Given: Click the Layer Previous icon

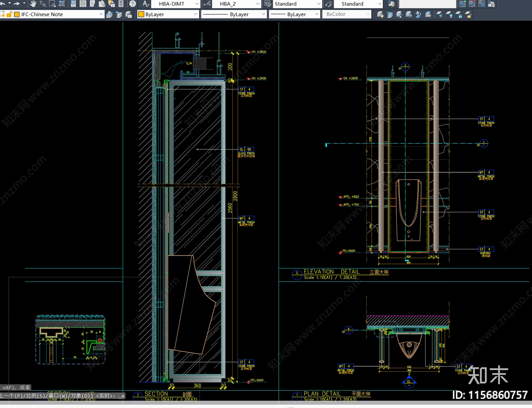Looking at the screenshot, I should [x=119, y=14].
